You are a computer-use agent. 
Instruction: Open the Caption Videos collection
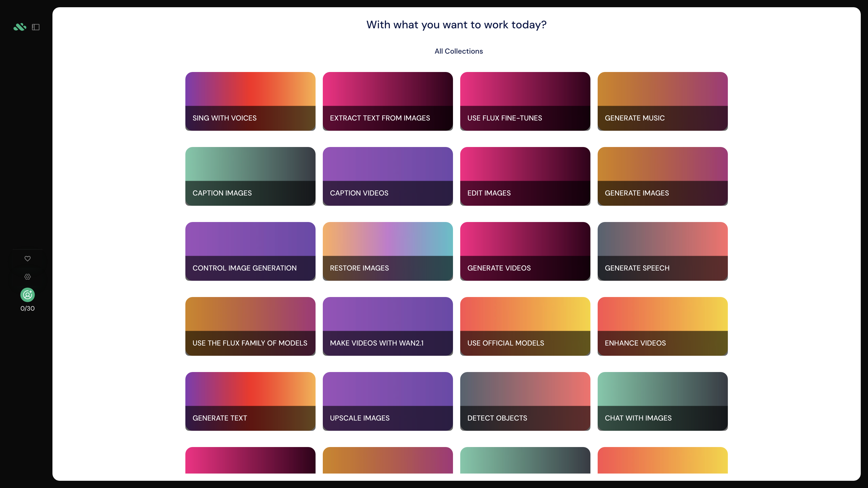pyautogui.click(x=388, y=176)
